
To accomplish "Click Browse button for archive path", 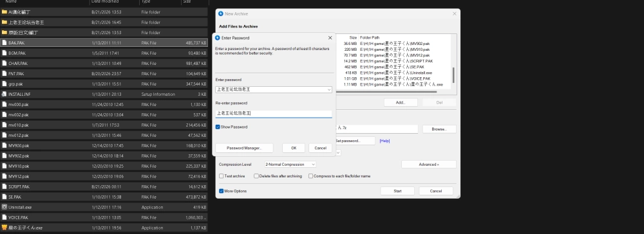I will click(439, 129).
